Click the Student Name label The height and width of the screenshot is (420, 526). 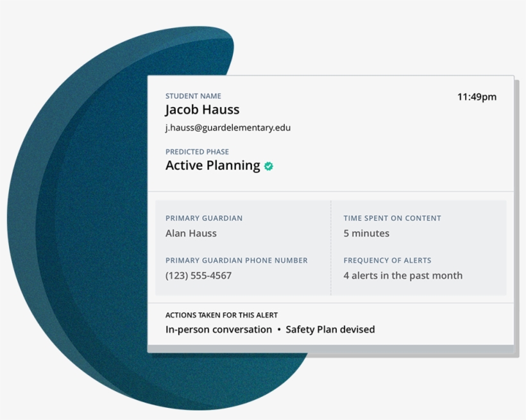193,96
